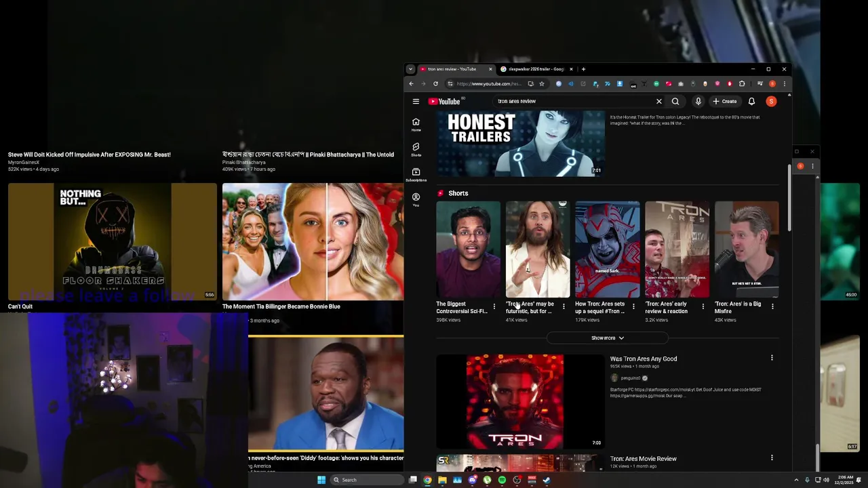The width and height of the screenshot is (868, 488).
Task: Open 'Tron: Ares may be futuristic' short
Action: (x=538, y=249)
